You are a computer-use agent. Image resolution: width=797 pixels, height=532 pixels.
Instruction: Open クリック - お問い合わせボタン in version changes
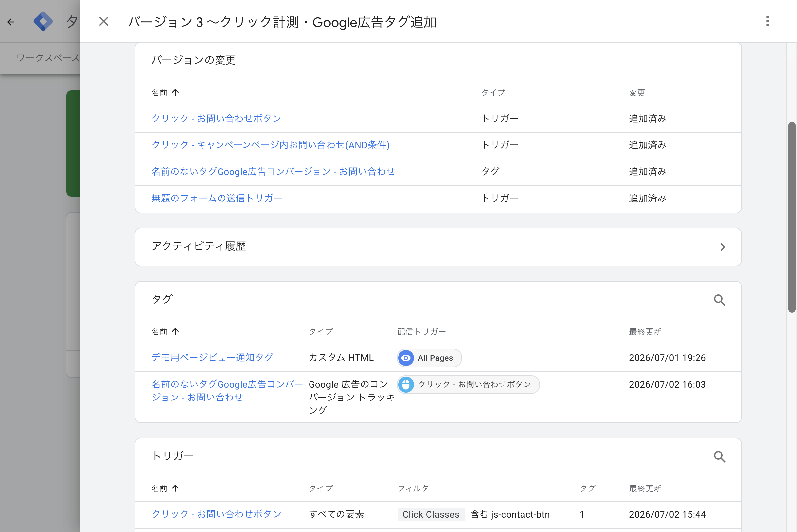coord(217,119)
